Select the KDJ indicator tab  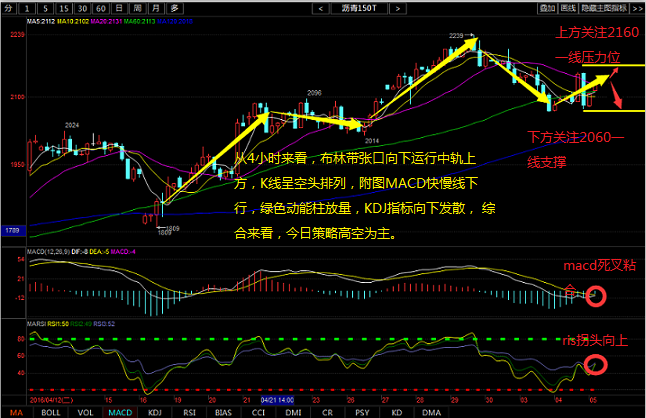pyautogui.click(x=154, y=411)
